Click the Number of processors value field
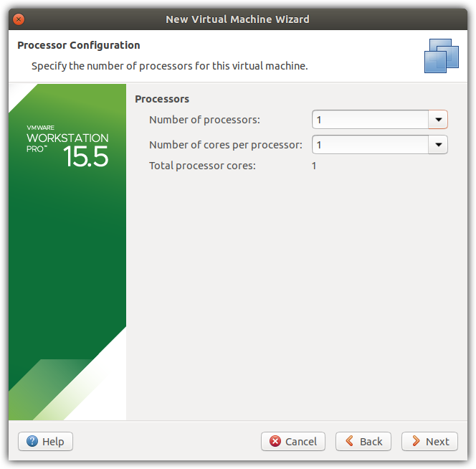 (x=371, y=120)
